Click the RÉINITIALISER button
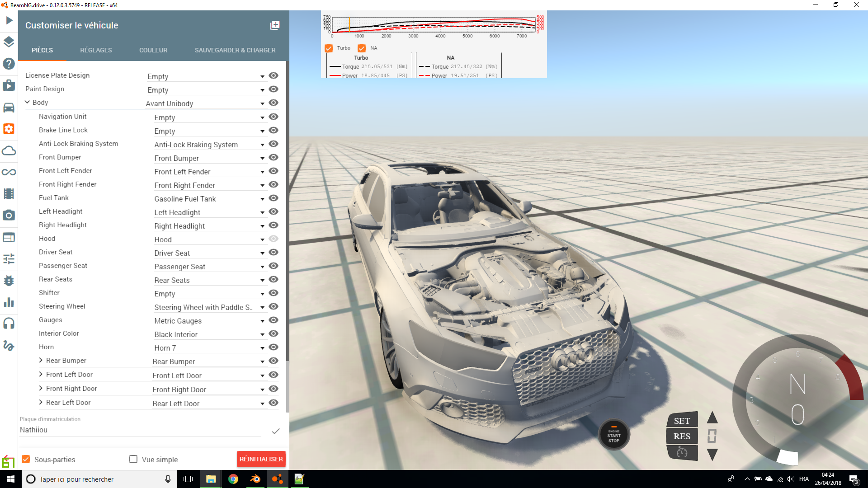Viewport: 868px width, 488px height. point(261,459)
